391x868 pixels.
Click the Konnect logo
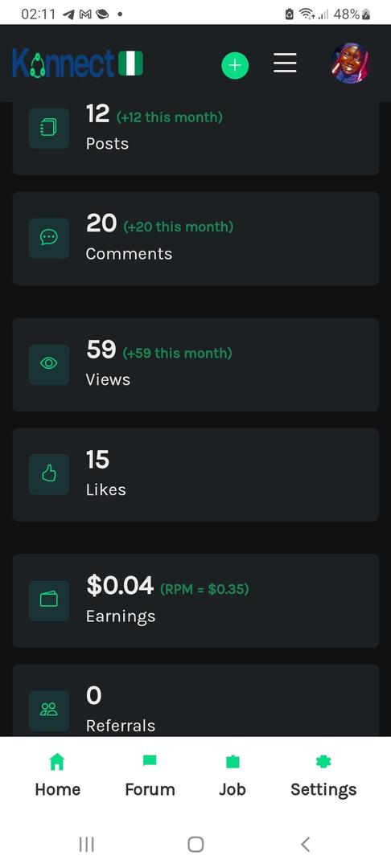pyautogui.click(x=77, y=63)
